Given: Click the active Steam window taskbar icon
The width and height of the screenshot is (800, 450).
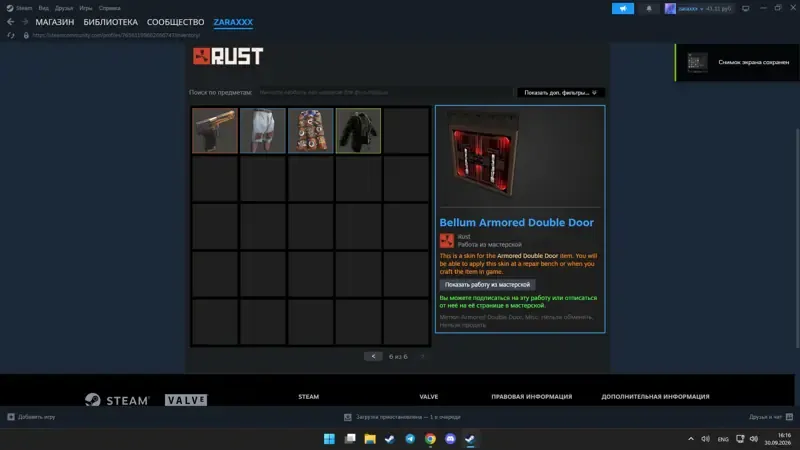Looking at the screenshot, I should 470,439.
